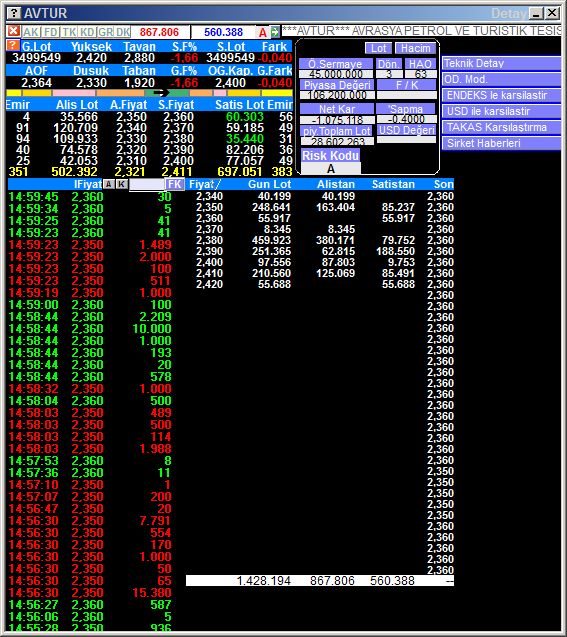Click the Piyasa Değeri label
This screenshot has width=567, height=637.
(337, 85)
